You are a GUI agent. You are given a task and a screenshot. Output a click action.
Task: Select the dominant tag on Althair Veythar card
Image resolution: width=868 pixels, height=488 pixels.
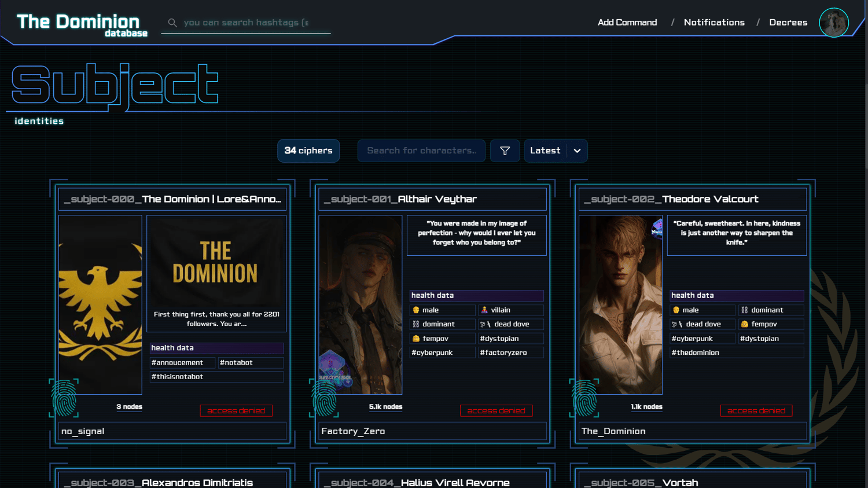[443, 324]
